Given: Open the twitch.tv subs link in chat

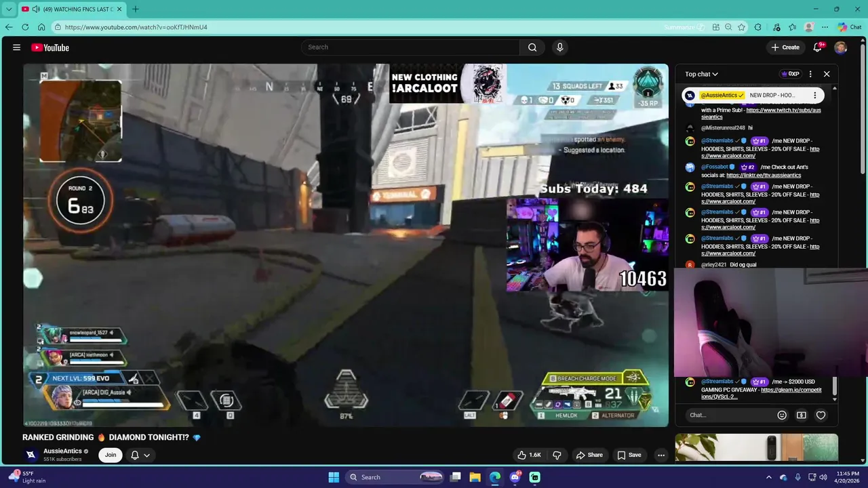Looking at the screenshot, I should pyautogui.click(x=761, y=113).
